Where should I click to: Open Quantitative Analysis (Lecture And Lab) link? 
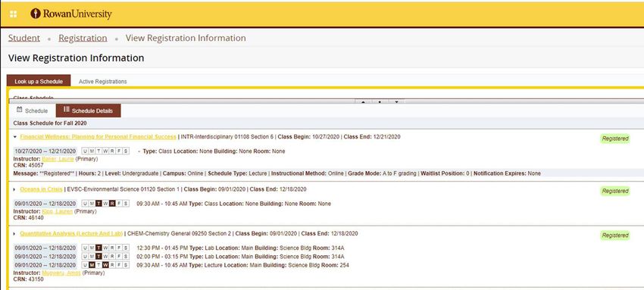point(71,234)
